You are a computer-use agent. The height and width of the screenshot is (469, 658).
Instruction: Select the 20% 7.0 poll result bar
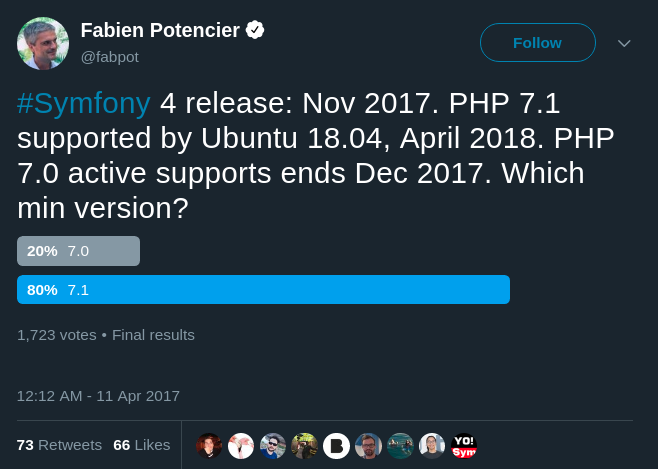tap(78, 251)
